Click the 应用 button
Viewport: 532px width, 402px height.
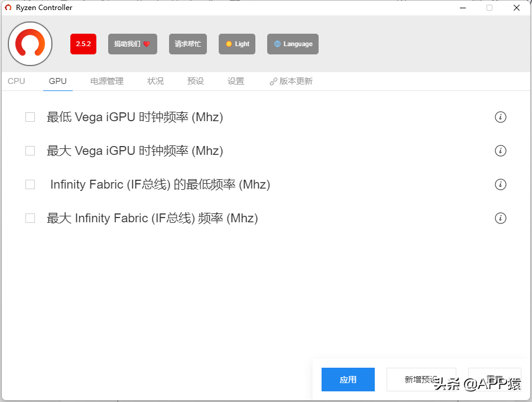click(x=348, y=380)
